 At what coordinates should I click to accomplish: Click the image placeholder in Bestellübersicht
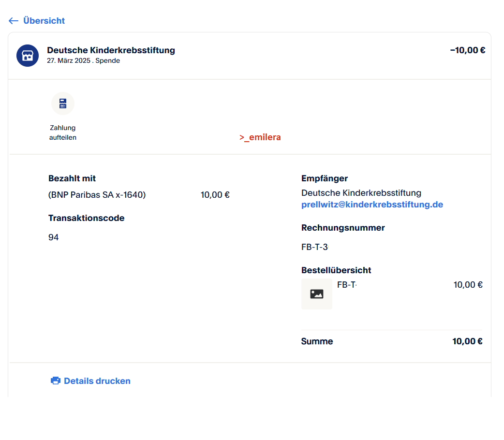coord(316,294)
